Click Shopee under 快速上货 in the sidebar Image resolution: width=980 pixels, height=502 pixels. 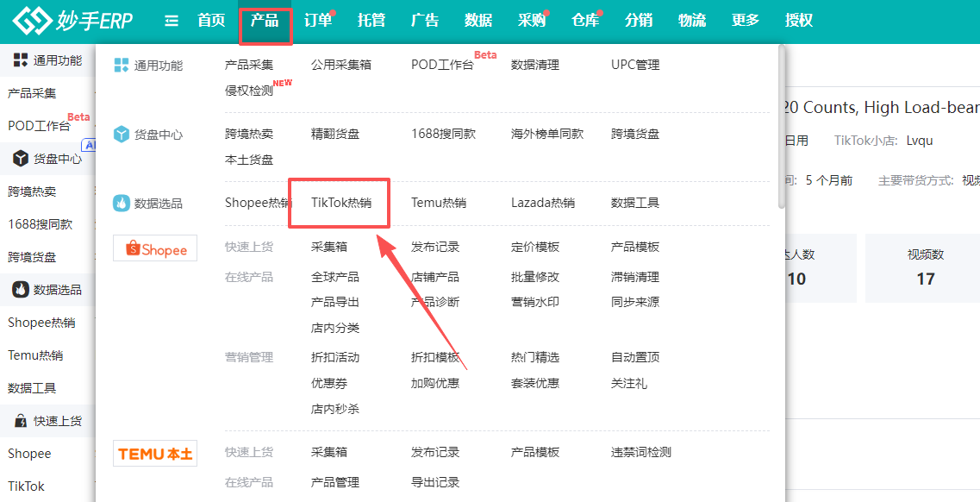click(x=29, y=453)
